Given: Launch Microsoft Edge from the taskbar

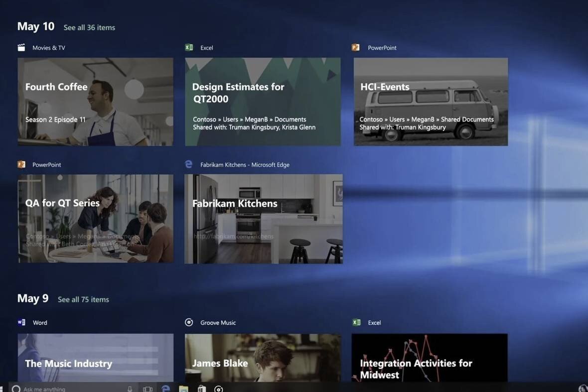Looking at the screenshot, I should 165,389.
